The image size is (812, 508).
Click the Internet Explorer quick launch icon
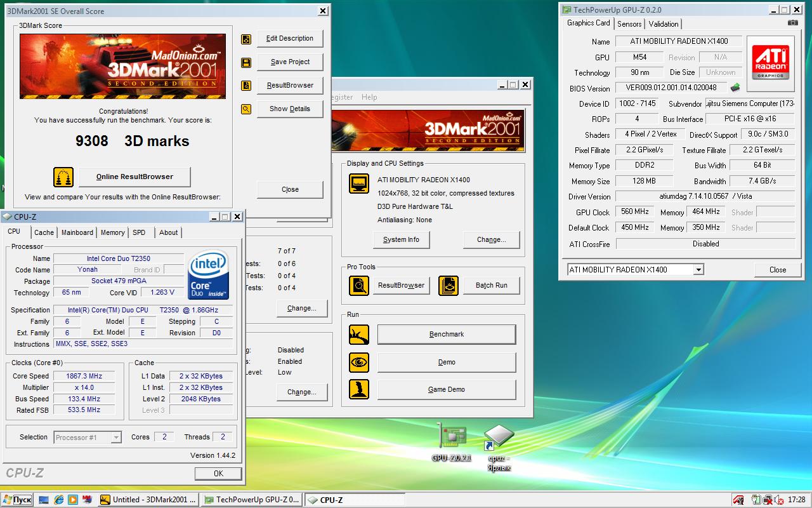[59, 500]
